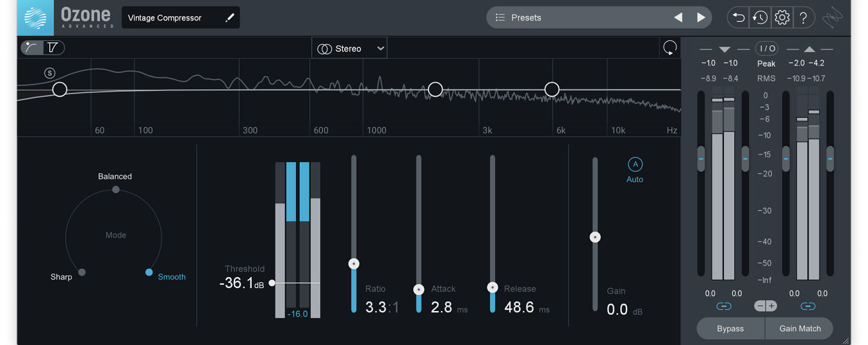Viewport: 868px width, 345px height.
Task: Open the Presets list
Action: [525, 18]
